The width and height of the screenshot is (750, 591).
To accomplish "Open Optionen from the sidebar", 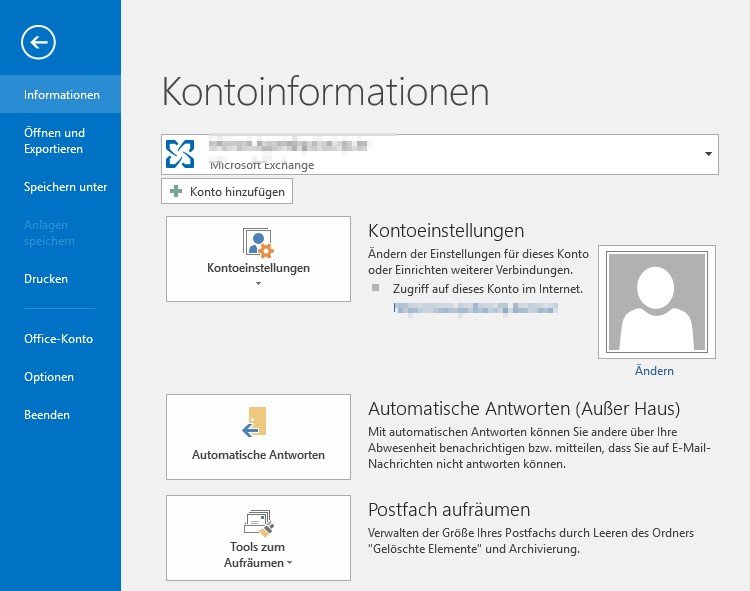I will point(49,377).
